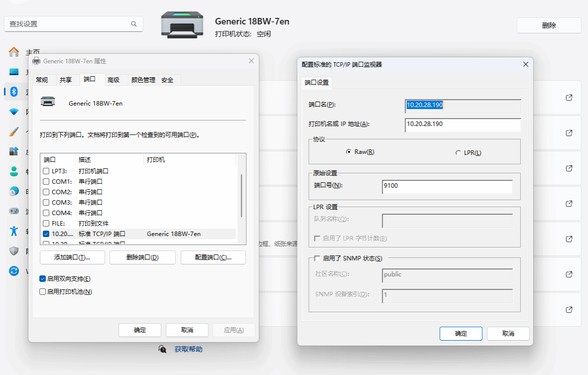
Task: Open the Wi-Fi network icon in sidebar
Action: click(14, 112)
